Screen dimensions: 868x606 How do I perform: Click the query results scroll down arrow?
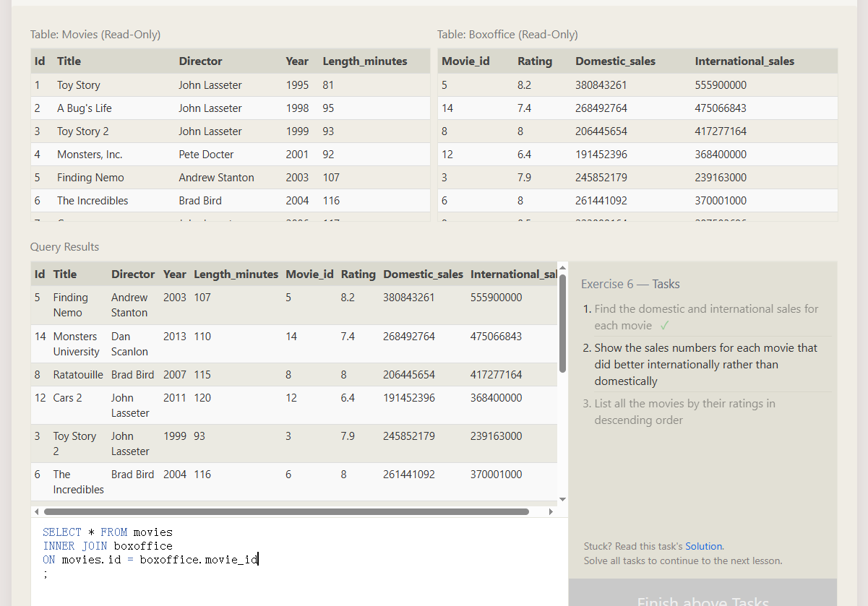click(x=563, y=499)
